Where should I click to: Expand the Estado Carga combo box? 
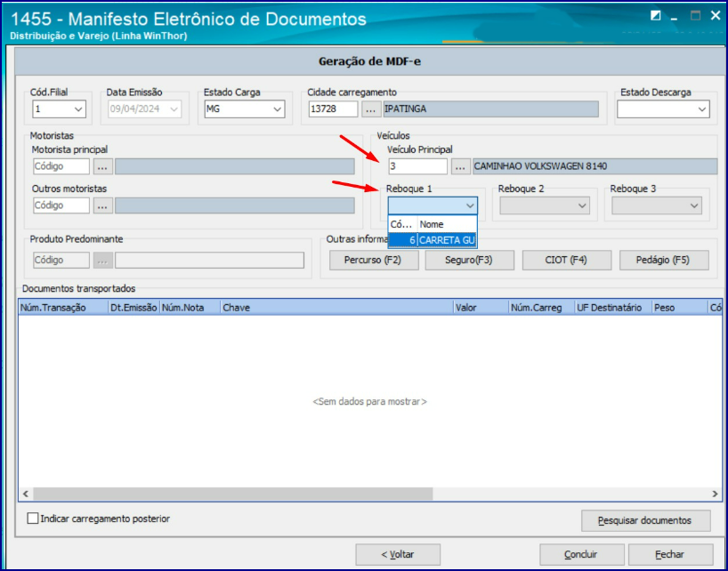point(277,109)
